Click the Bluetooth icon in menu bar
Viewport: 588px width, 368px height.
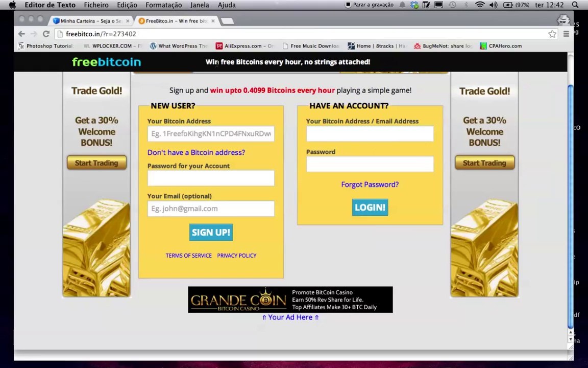[x=466, y=5]
